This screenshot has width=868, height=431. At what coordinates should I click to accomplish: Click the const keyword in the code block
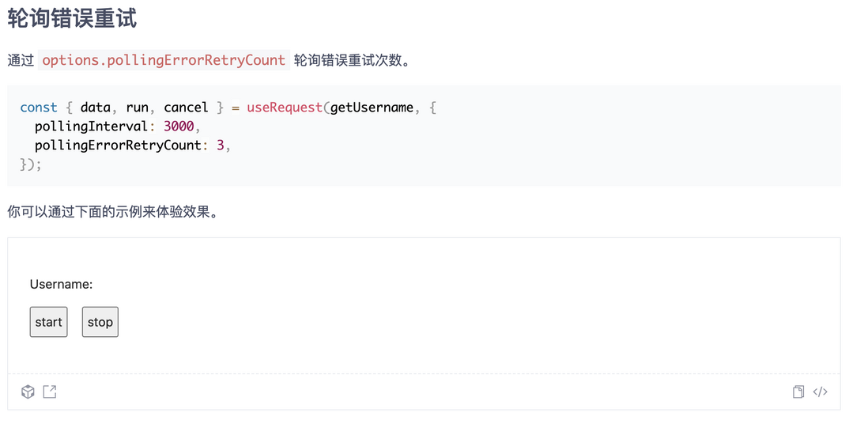pyautogui.click(x=39, y=108)
